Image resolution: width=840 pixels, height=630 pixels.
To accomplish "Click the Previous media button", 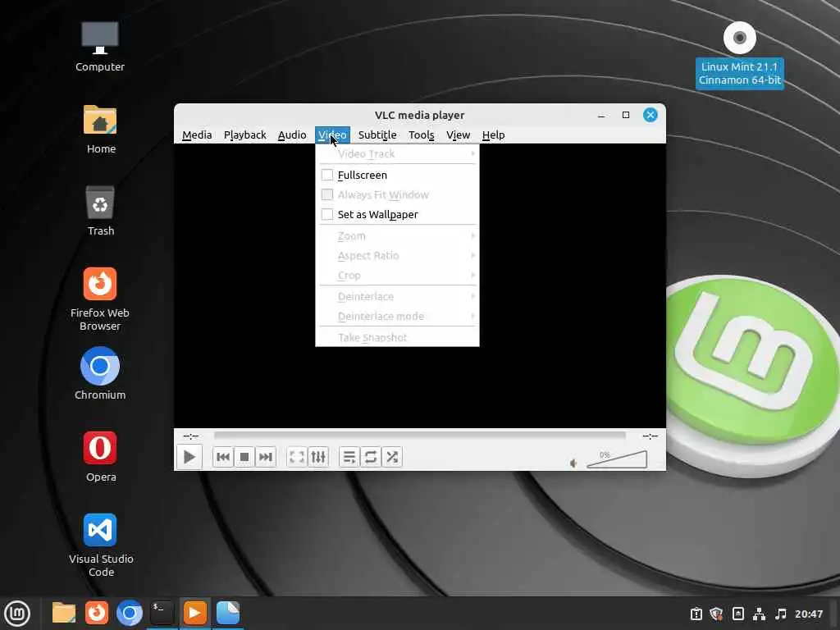I will [x=223, y=457].
